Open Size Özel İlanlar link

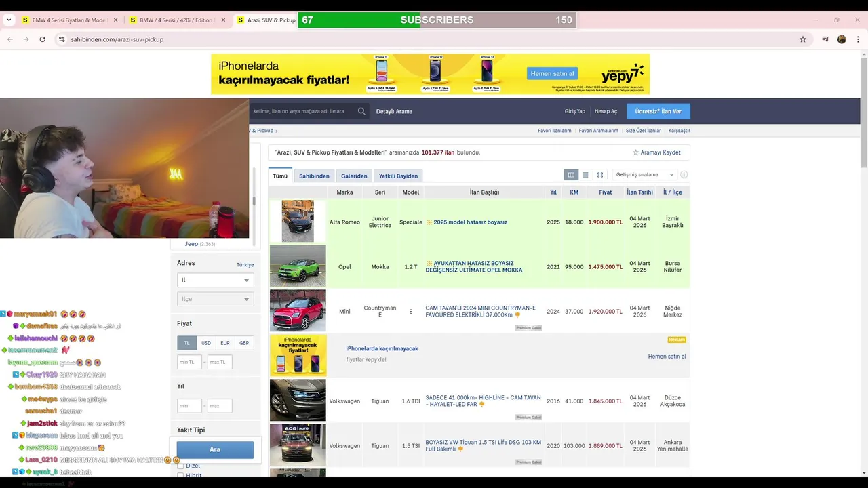pos(643,131)
